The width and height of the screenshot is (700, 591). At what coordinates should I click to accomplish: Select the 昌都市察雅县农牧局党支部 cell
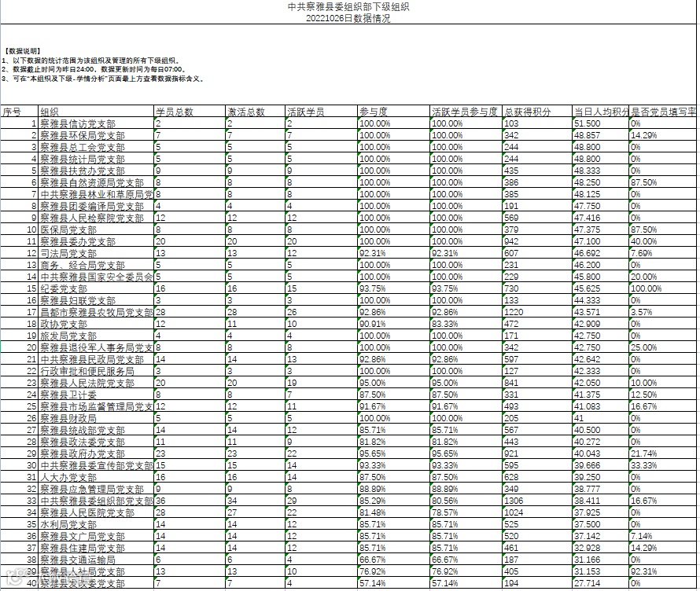[95, 312]
